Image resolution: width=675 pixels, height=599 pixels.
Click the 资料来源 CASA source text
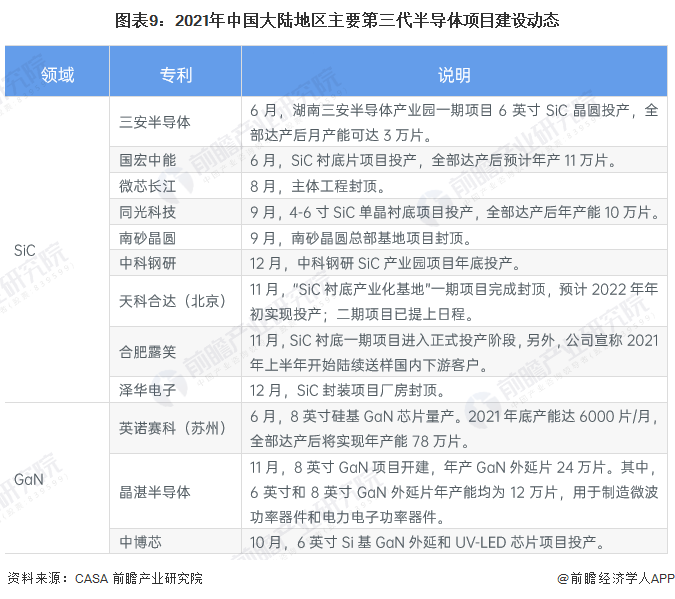coord(105,579)
